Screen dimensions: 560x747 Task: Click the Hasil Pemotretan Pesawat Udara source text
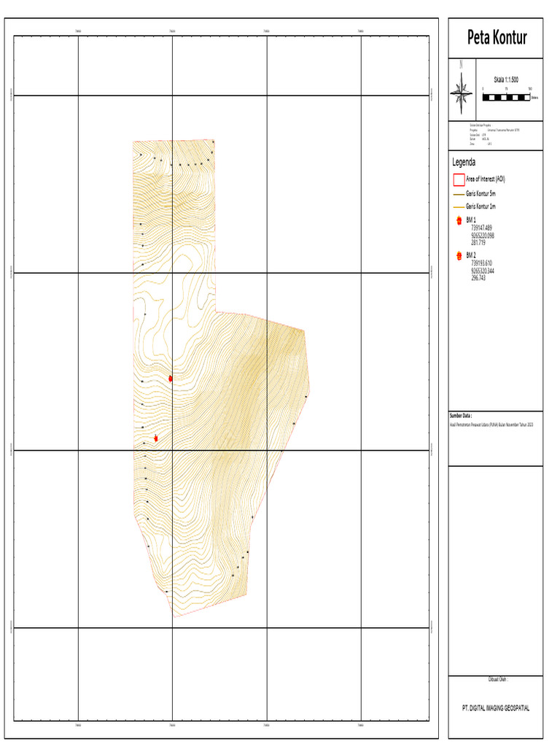491,424
